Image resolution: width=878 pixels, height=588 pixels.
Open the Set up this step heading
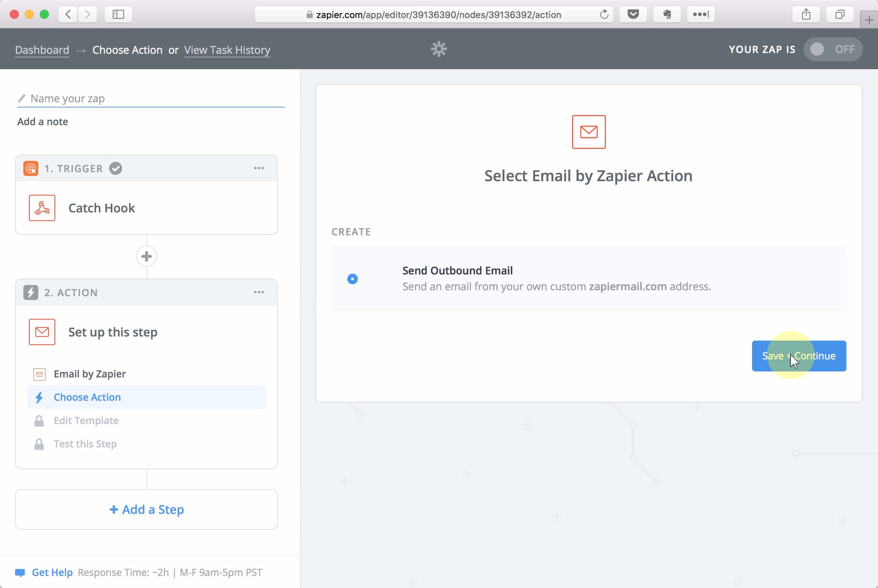click(x=113, y=332)
